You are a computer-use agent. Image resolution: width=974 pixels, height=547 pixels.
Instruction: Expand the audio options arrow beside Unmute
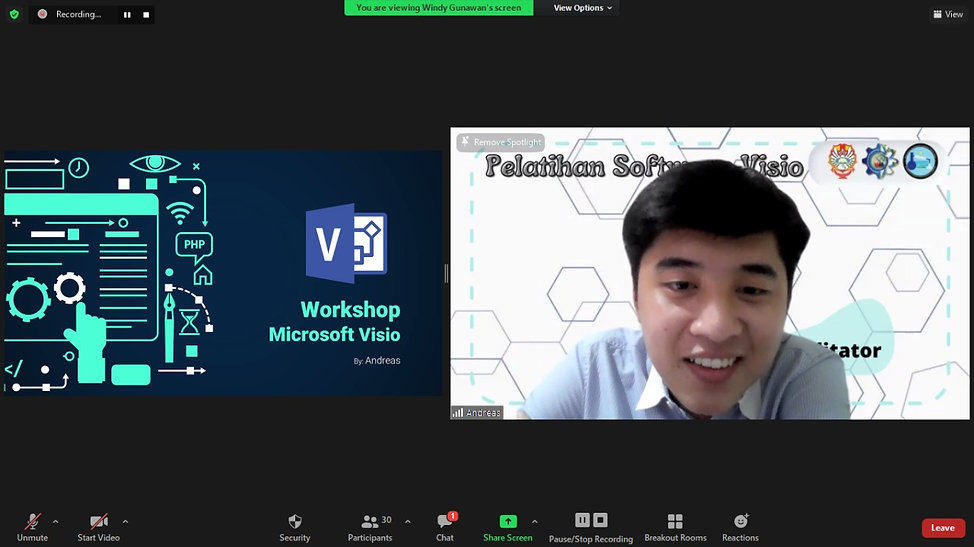[56, 522]
